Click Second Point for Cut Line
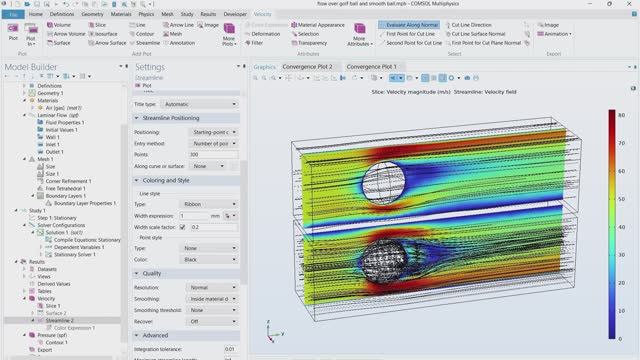640x360 pixels. pyautogui.click(x=410, y=43)
